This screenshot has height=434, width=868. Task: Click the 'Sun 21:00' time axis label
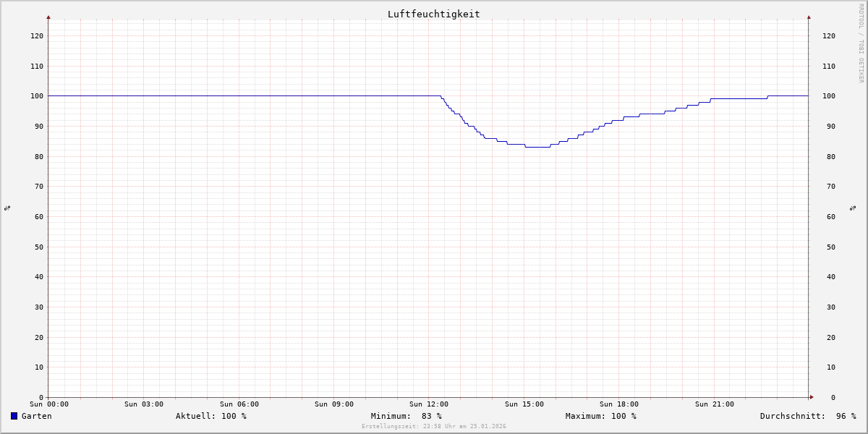coord(715,404)
